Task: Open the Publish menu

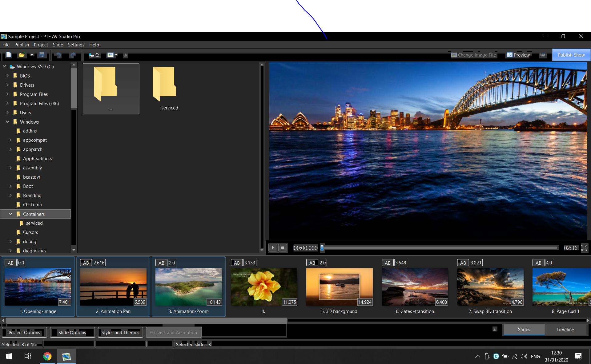Action: [x=22, y=45]
